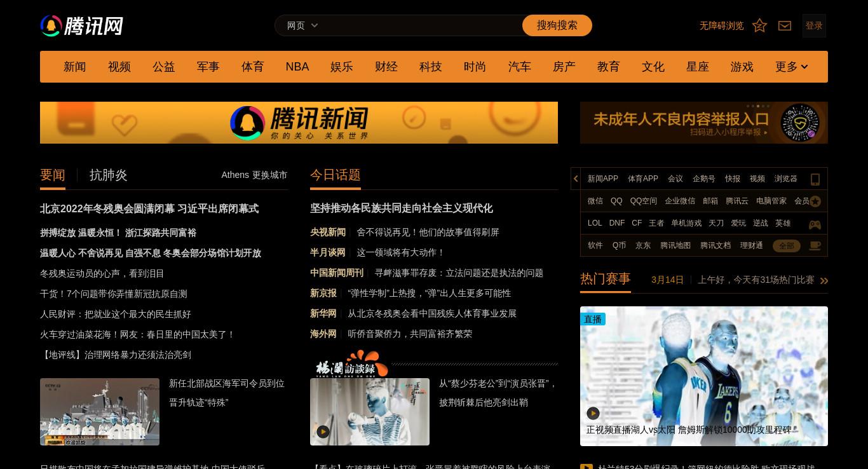Screen dimensions: 868x469
Task: Click the gamepad icon in games row
Action: tap(815, 224)
